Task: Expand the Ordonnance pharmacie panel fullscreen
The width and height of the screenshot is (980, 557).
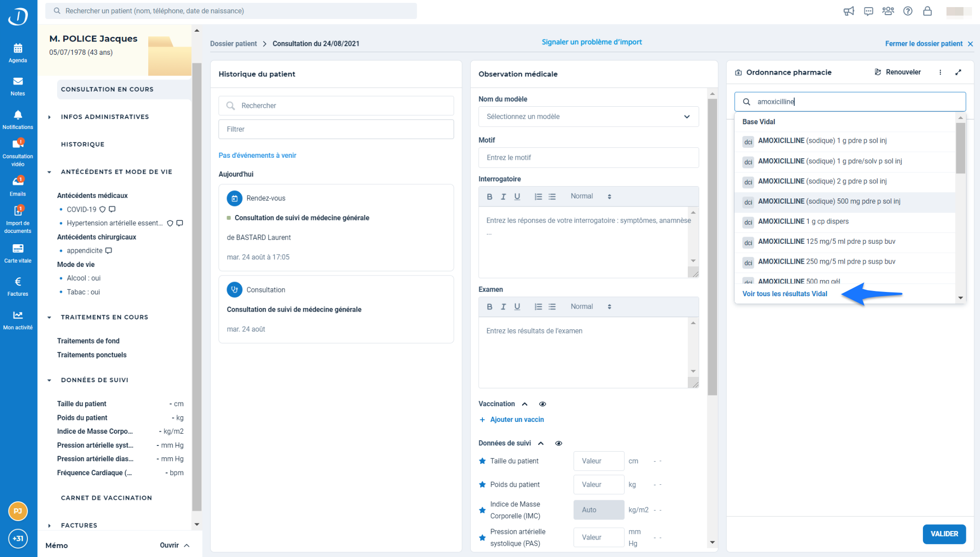Action: 958,72
